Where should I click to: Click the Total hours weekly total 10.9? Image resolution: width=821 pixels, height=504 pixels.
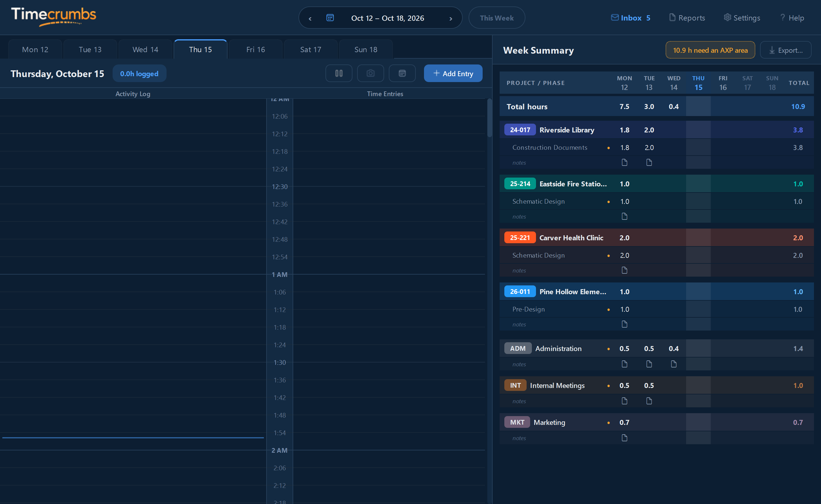point(798,106)
